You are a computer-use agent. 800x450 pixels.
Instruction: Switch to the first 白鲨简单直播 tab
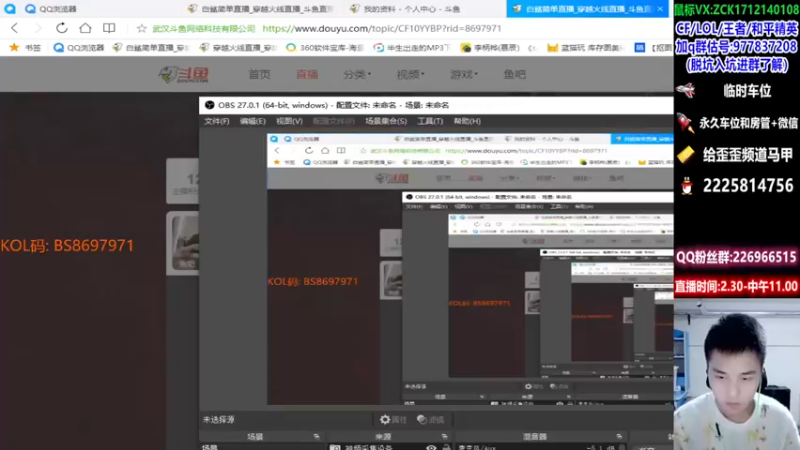coord(260,9)
